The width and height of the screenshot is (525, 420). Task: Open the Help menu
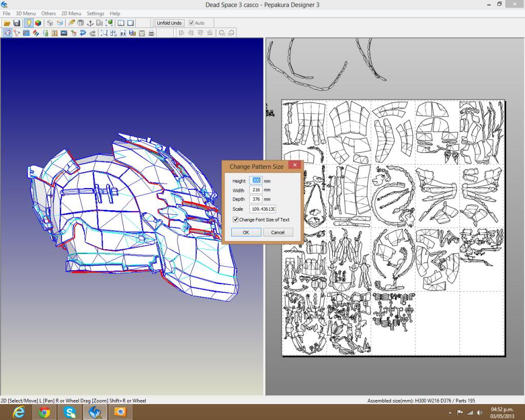tap(115, 13)
